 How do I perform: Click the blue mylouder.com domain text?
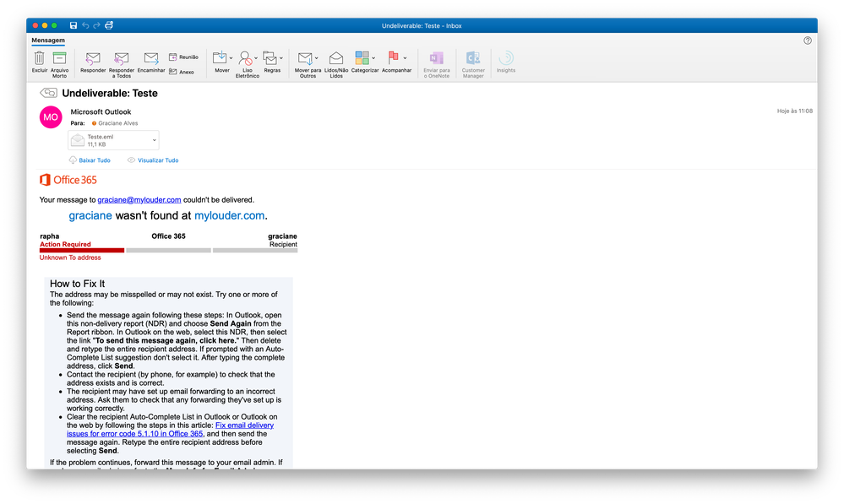pyautogui.click(x=229, y=215)
